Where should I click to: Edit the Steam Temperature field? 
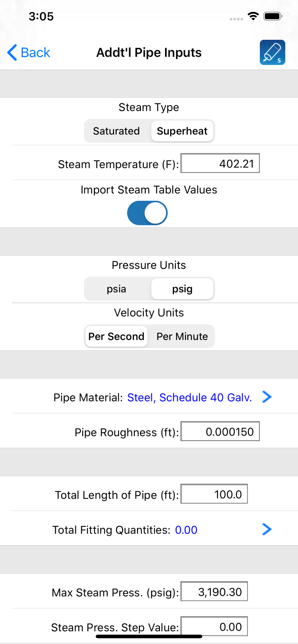point(220,163)
